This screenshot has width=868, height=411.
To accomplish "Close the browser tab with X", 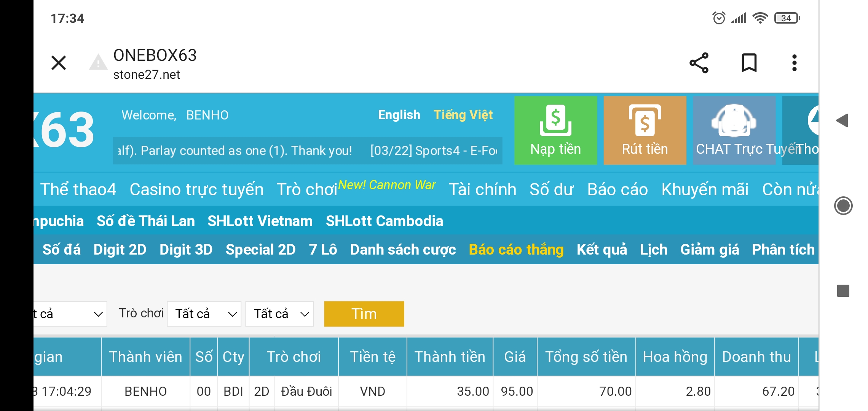I will (59, 63).
